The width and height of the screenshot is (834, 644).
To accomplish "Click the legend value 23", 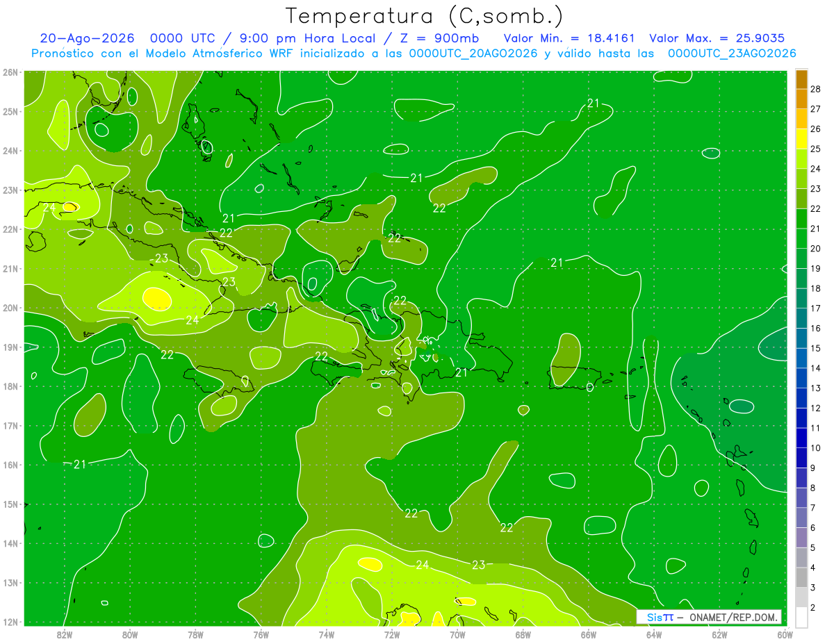I will tap(816, 188).
